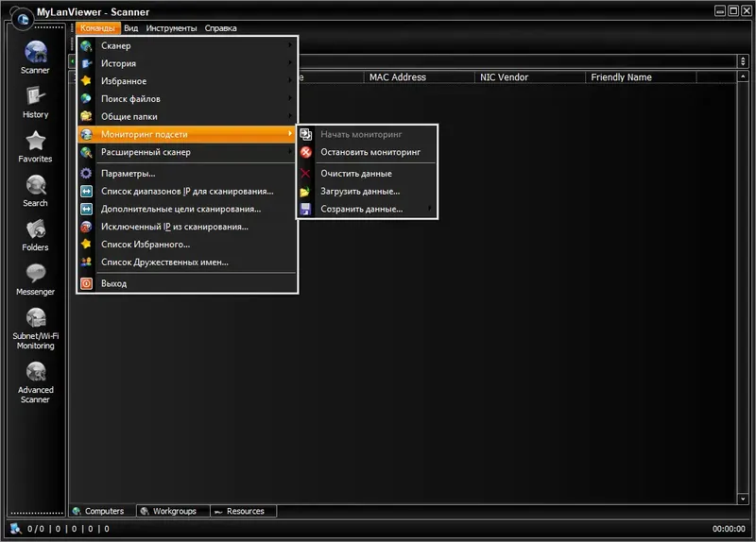The height and width of the screenshot is (542, 756).
Task: Click toolbar options arrows at right edge
Action: pos(743,61)
